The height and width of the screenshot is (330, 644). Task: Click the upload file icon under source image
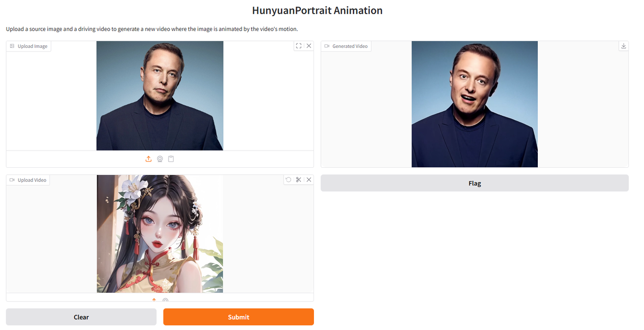(x=148, y=159)
